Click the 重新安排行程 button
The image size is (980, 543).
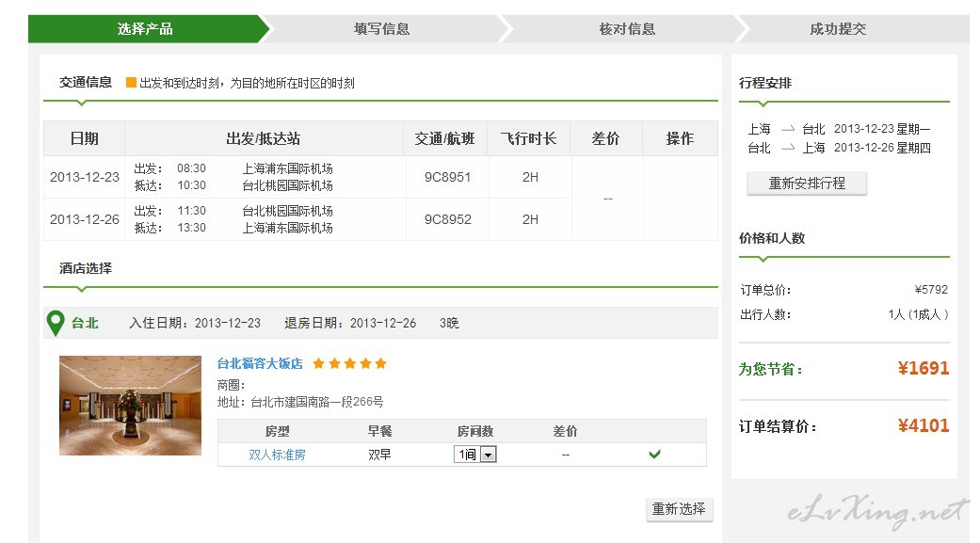click(807, 184)
